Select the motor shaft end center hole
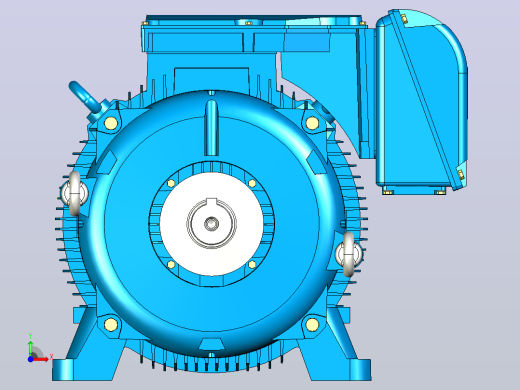The image size is (520, 390). coord(211,223)
